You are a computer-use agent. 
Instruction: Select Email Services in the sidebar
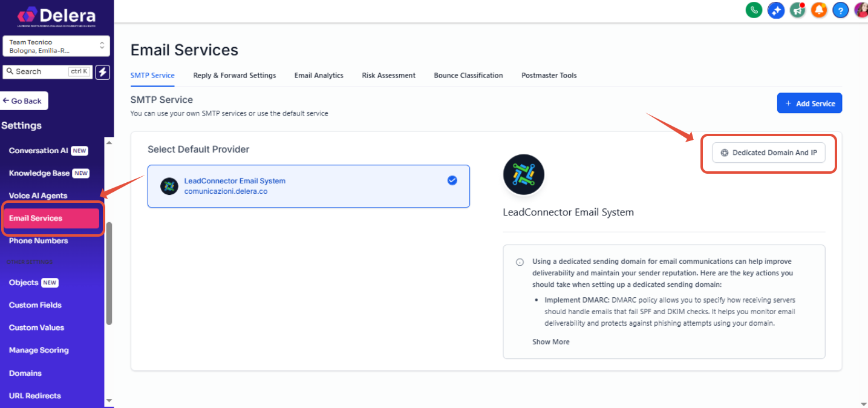(52, 219)
